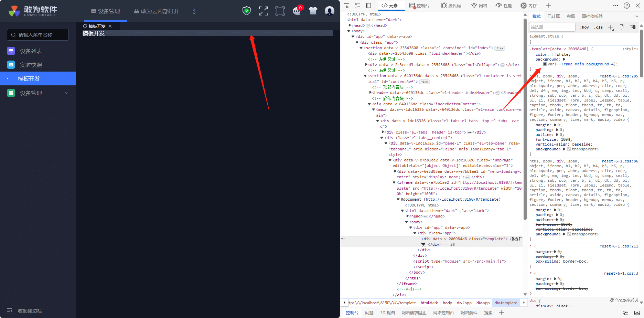This screenshot has height=318, width=644.
Task: Expand the head element in DOM tree
Action: (x=350, y=25)
